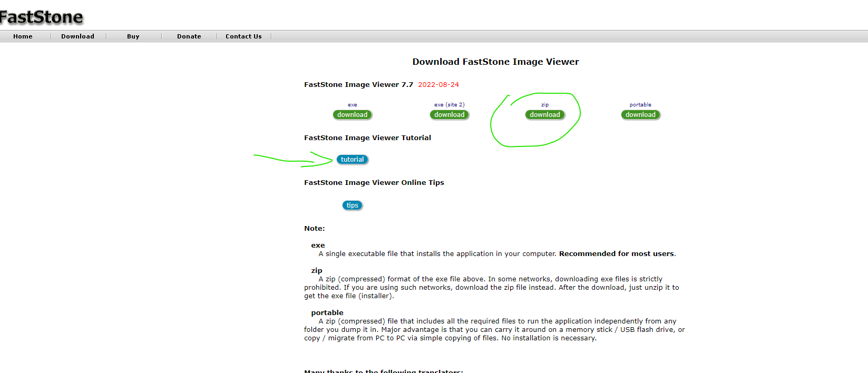
Task: Open the Home menu item
Action: [x=23, y=36]
